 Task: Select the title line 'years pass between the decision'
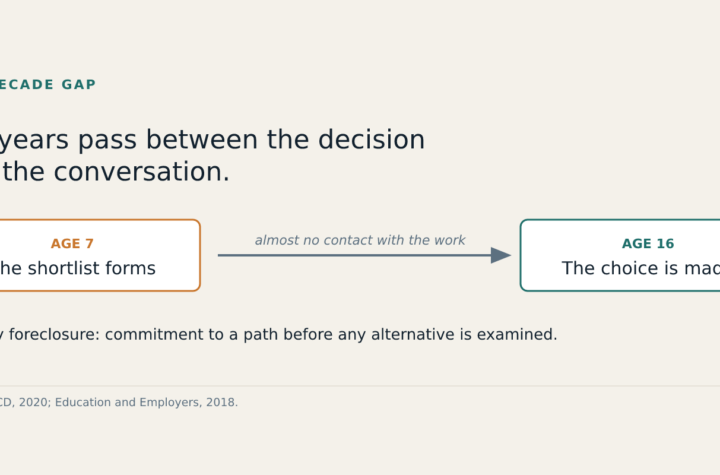pos(212,140)
